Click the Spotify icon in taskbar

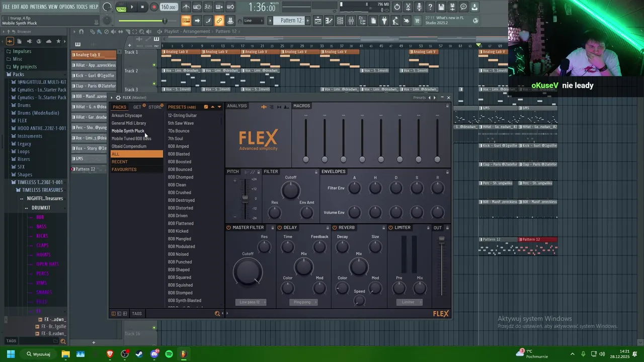click(x=169, y=354)
